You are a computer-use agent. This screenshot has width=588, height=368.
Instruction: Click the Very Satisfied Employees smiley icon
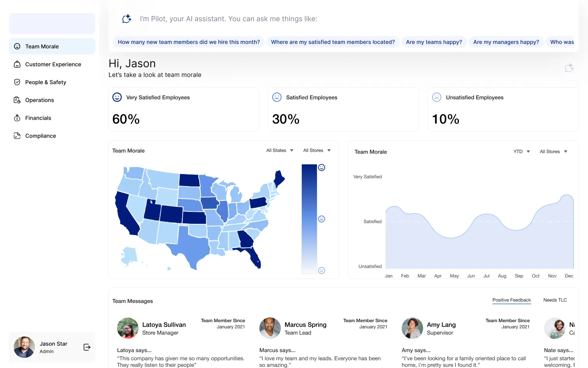(x=117, y=97)
